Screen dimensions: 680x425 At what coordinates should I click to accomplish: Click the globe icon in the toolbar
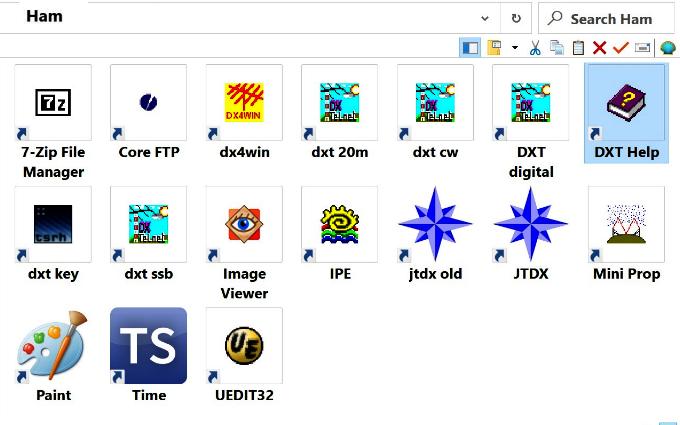click(668, 47)
